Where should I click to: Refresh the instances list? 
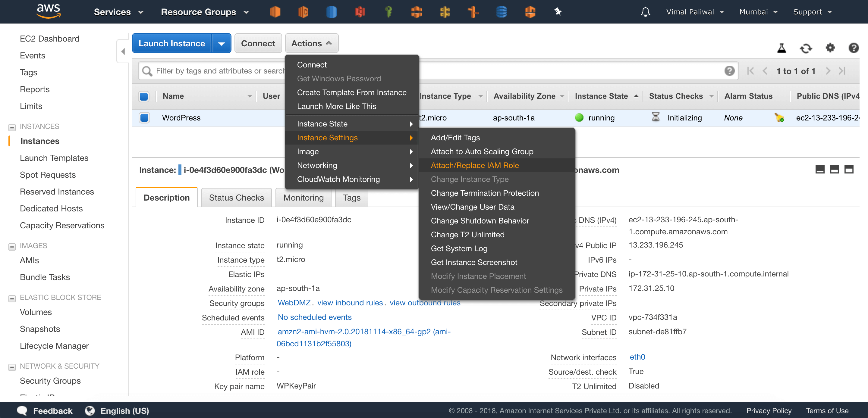tap(806, 48)
